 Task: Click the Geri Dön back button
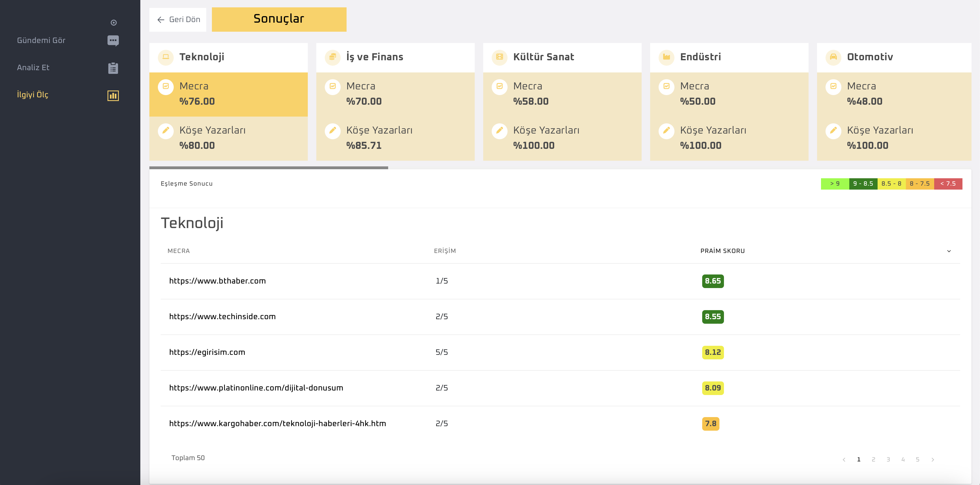point(178,20)
